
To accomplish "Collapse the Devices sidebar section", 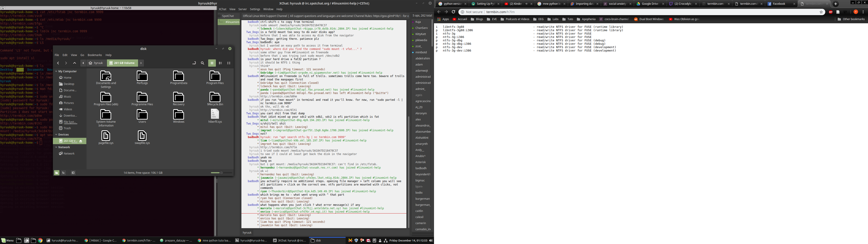I will click(56, 134).
